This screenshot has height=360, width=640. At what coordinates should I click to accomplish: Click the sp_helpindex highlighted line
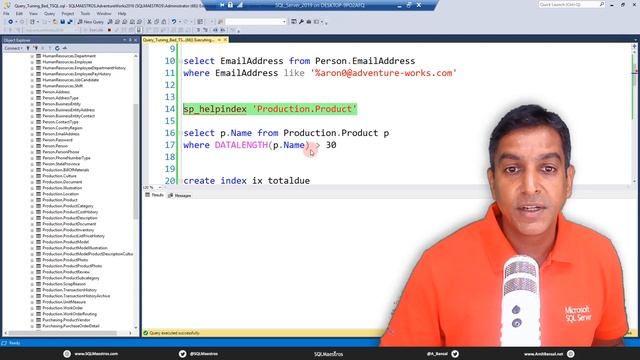tap(270, 109)
